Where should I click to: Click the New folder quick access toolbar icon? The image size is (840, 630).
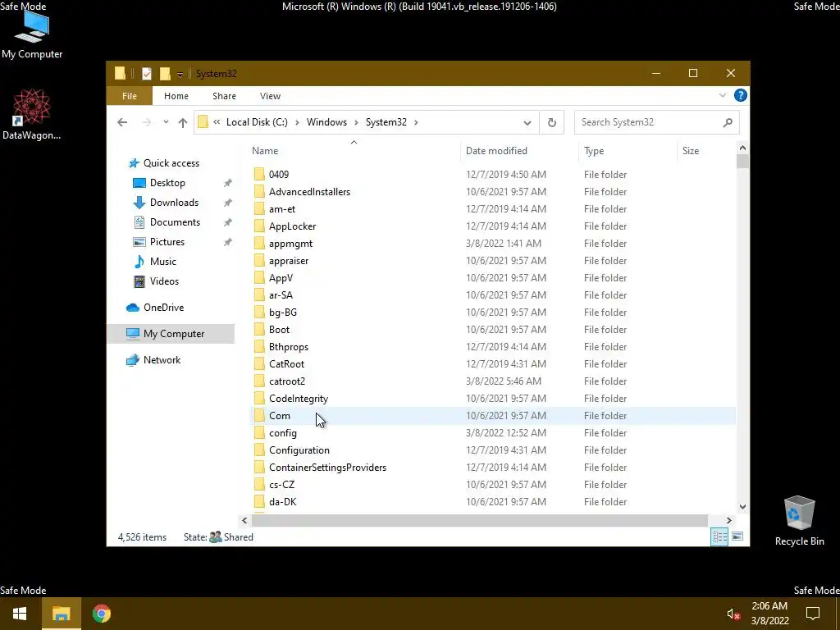pyautogui.click(x=165, y=73)
